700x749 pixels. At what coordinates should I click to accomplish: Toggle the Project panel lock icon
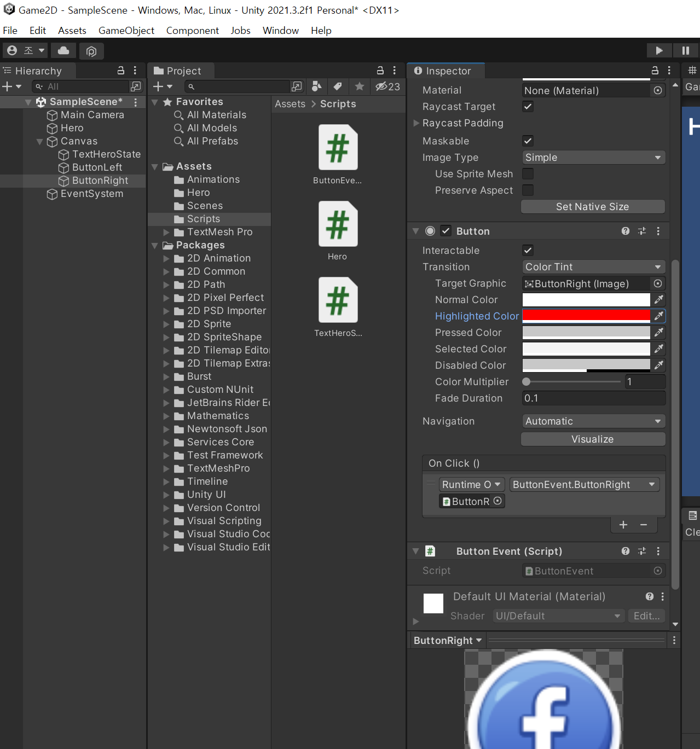coord(380,71)
